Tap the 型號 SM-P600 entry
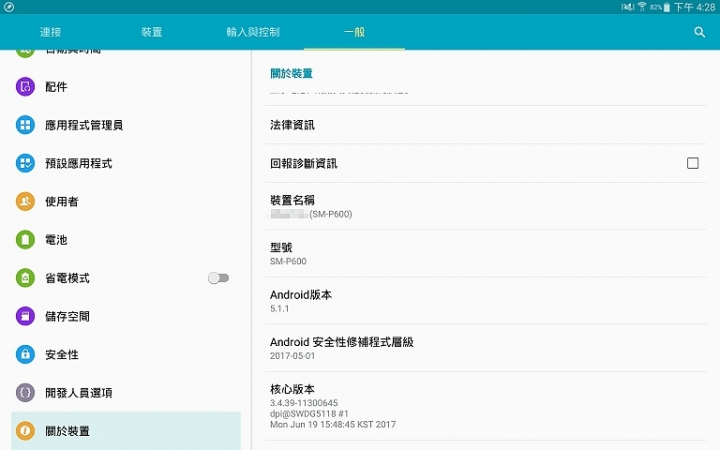Image resolution: width=720 pixels, height=450 pixels. point(486,253)
